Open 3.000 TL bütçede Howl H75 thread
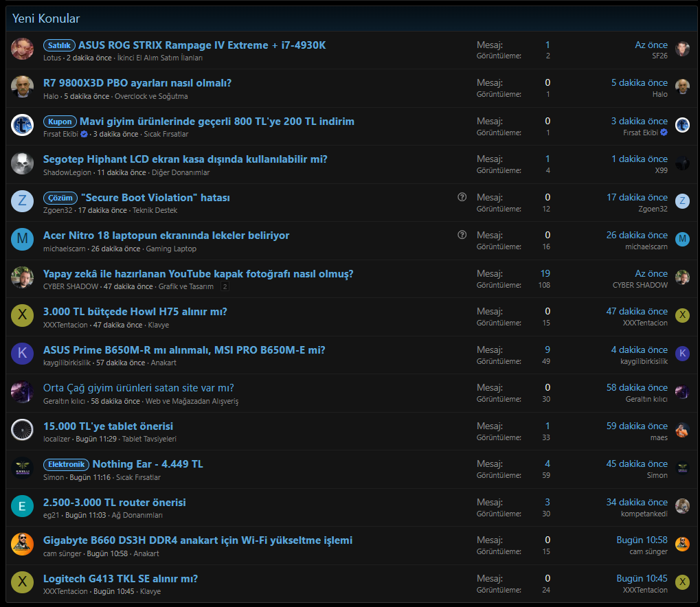700x607 pixels. coord(135,312)
